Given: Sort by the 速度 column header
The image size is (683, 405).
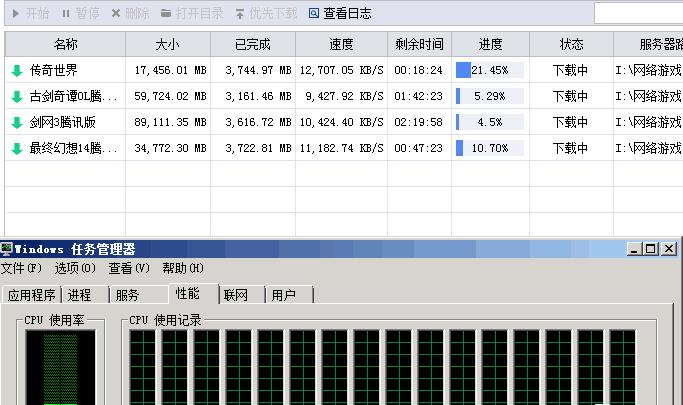Looking at the screenshot, I should pos(341,44).
